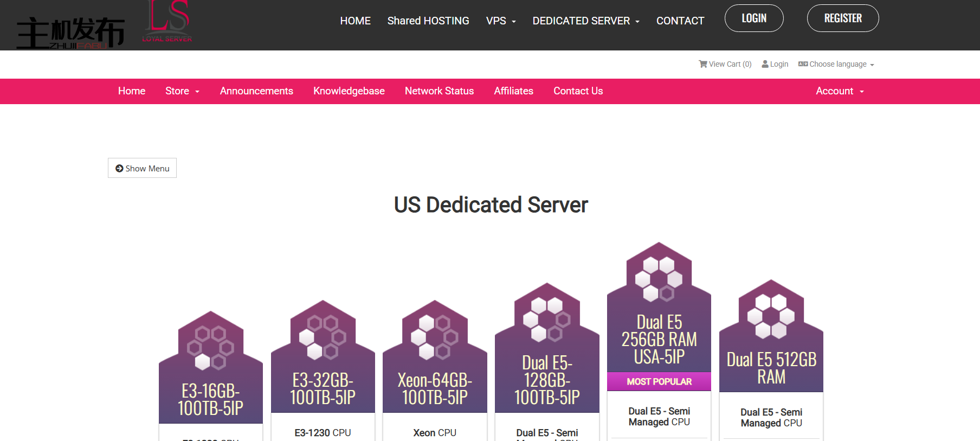Click the Show Menu button
Viewport: 980px width, 441px height.
(x=142, y=168)
